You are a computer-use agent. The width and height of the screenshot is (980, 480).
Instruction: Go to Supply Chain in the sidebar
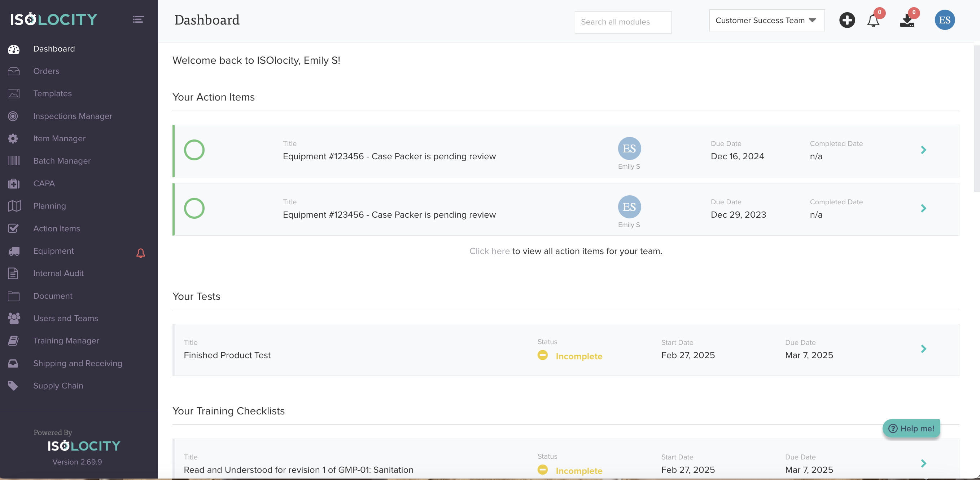coord(58,385)
